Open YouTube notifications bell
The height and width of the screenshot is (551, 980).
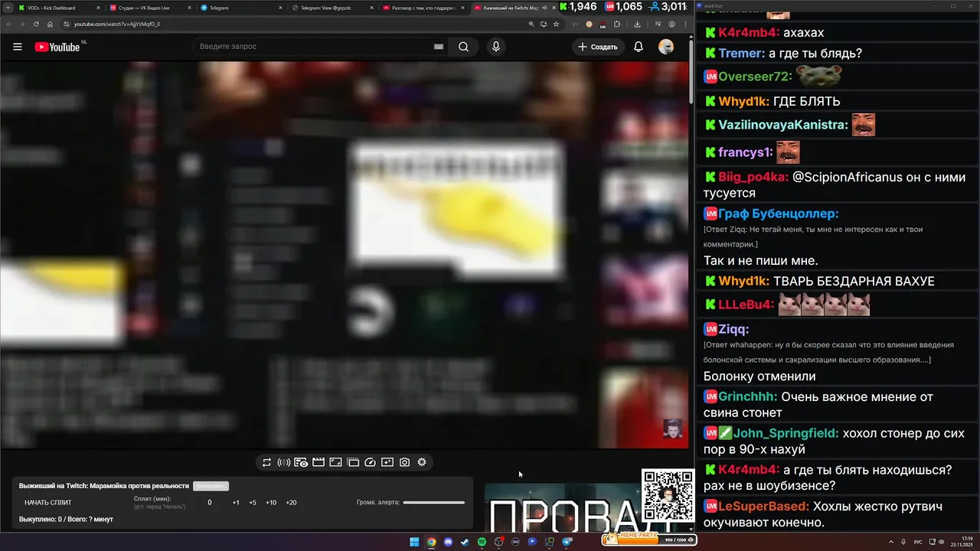639,47
